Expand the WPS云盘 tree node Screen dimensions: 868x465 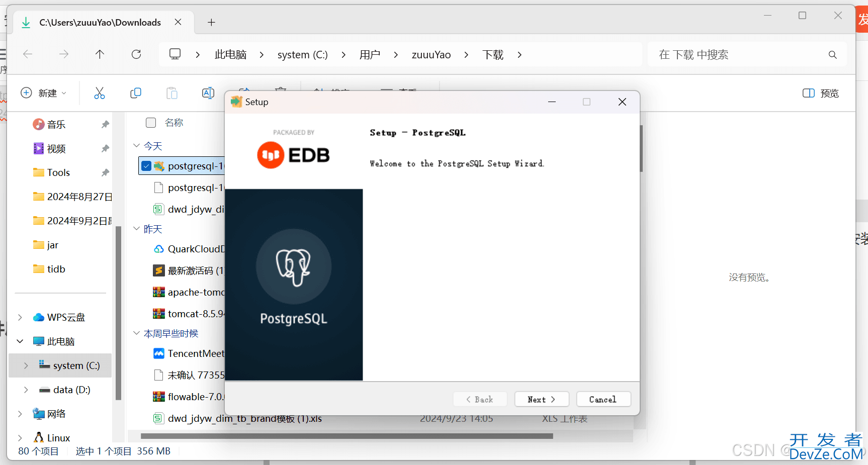(x=20, y=317)
